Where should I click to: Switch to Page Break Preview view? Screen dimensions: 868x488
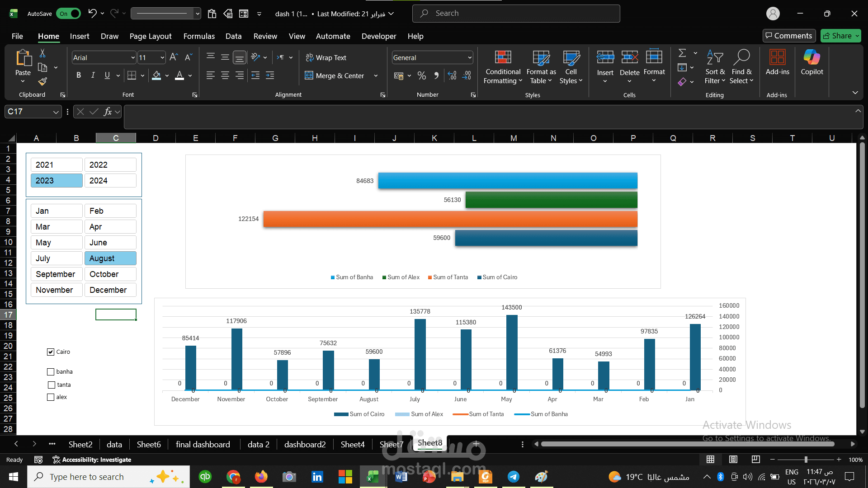[x=755, y=460]
